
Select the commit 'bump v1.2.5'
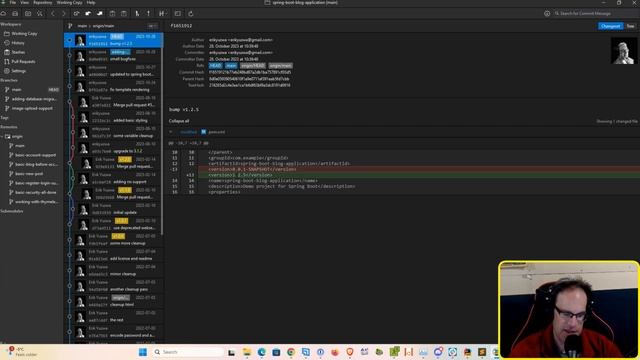113,40
